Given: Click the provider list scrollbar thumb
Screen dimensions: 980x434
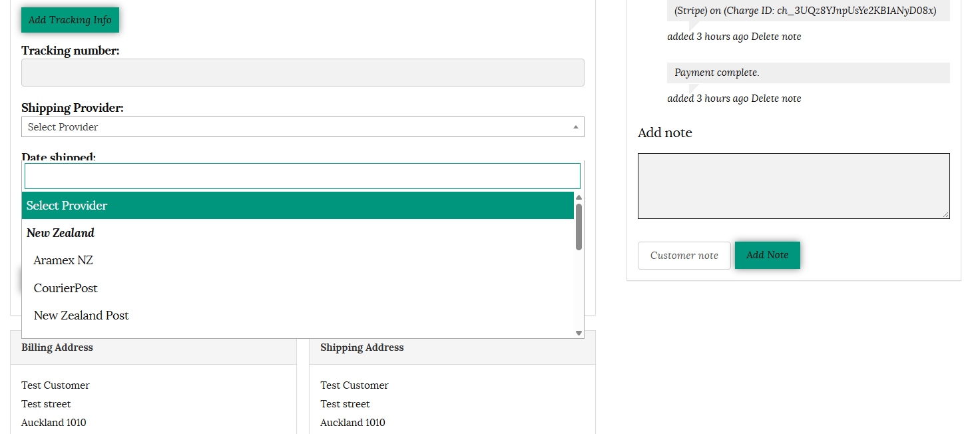Looking at the screenshot, I should (x=579, y=227).
